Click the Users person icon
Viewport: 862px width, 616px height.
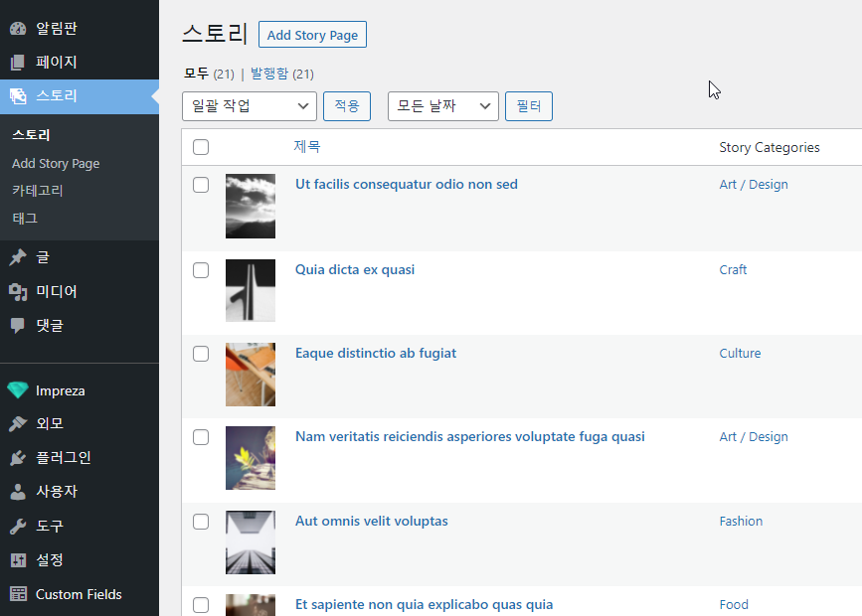click(x=18, y=492)
